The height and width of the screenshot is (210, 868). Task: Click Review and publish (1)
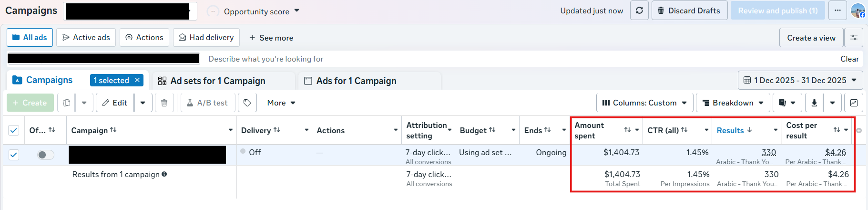(778, 10)
